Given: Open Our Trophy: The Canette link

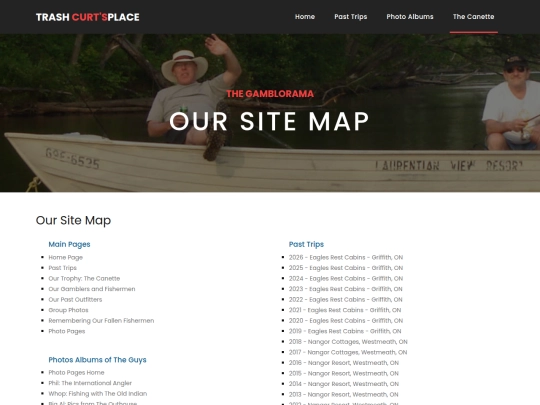Looking at the screenshot, I should (x=84, y=278).
